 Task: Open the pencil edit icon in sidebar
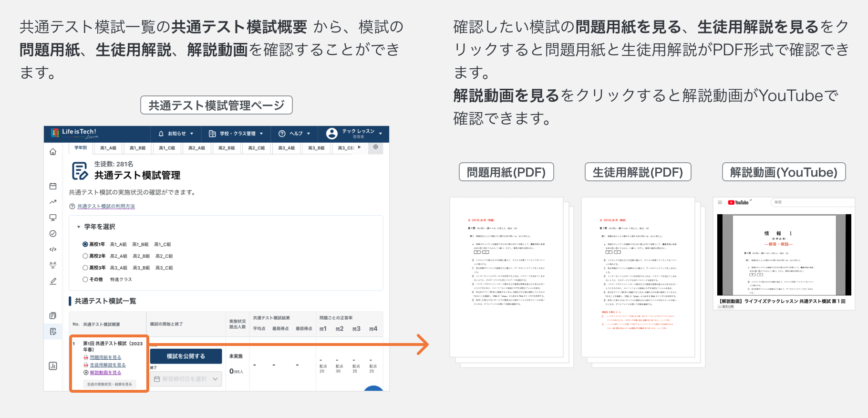pyautogui.click(x=53, y=281)
